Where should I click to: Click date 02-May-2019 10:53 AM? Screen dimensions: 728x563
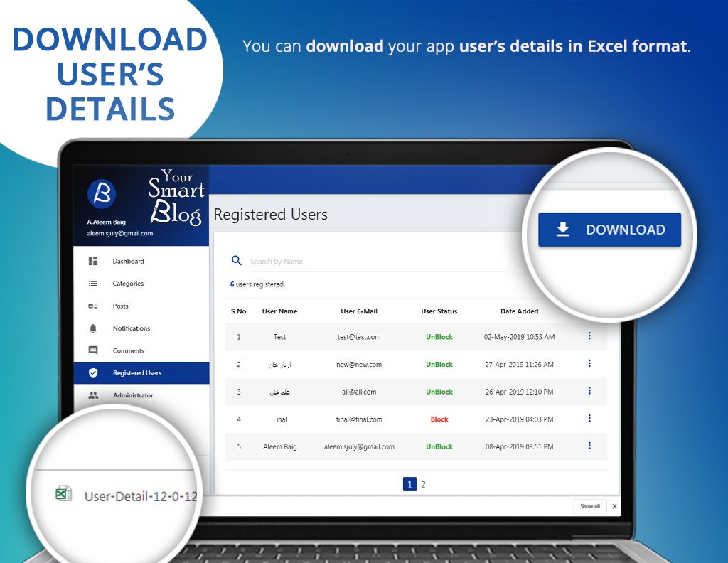pos(520,337)
